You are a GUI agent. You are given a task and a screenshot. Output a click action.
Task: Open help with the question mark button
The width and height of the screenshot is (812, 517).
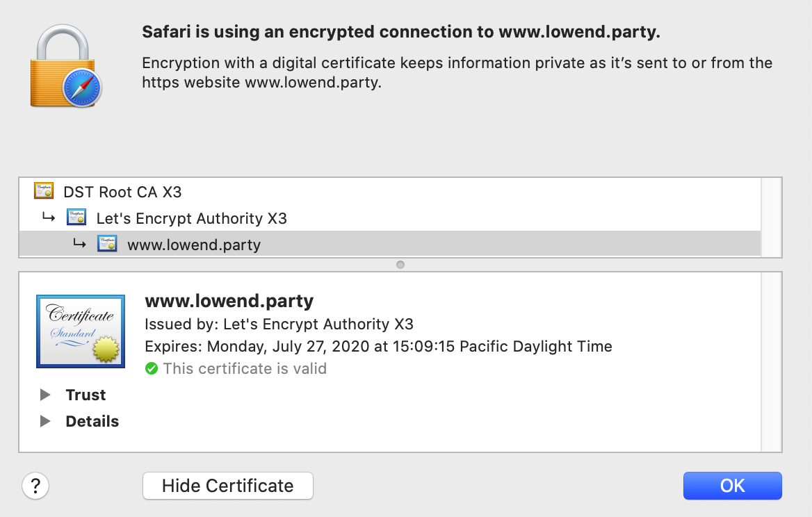[35, 486]
